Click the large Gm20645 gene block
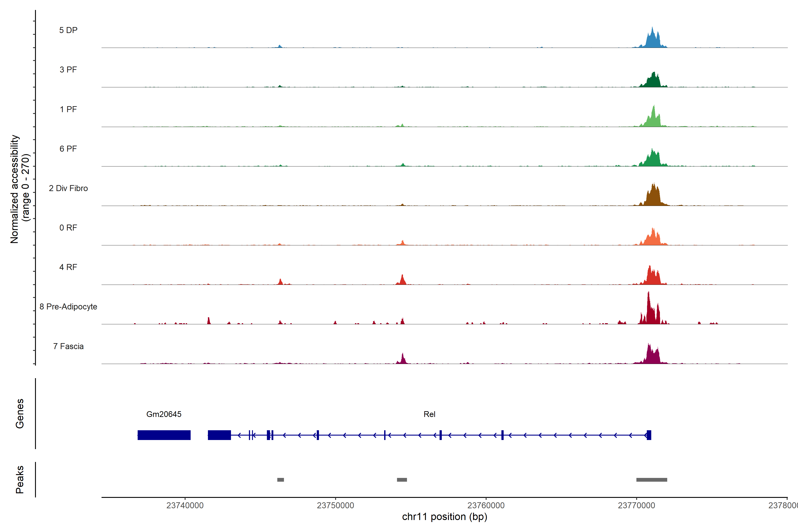This screenshot has height=532, width=798. (164, 435)
